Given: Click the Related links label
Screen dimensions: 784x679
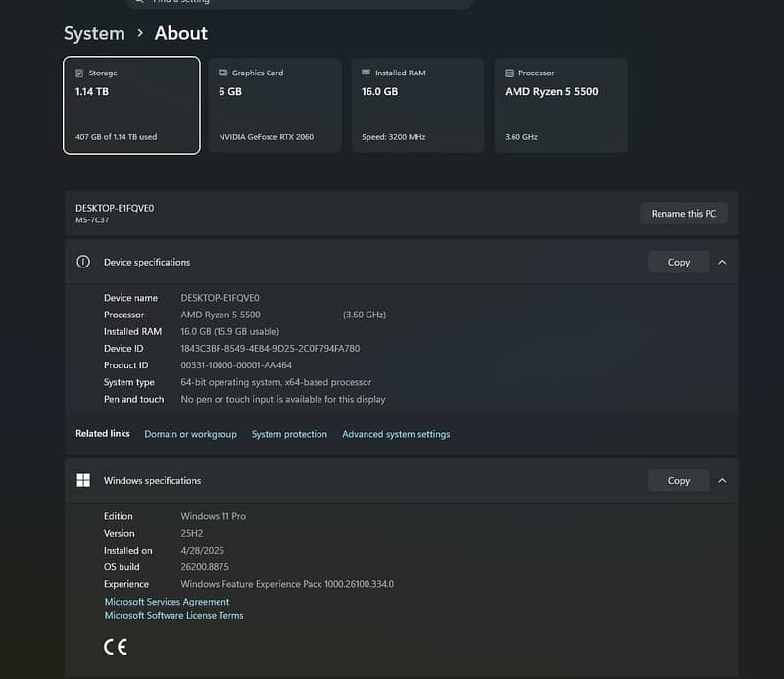Looking at the screenshot, I should point(103,433).
